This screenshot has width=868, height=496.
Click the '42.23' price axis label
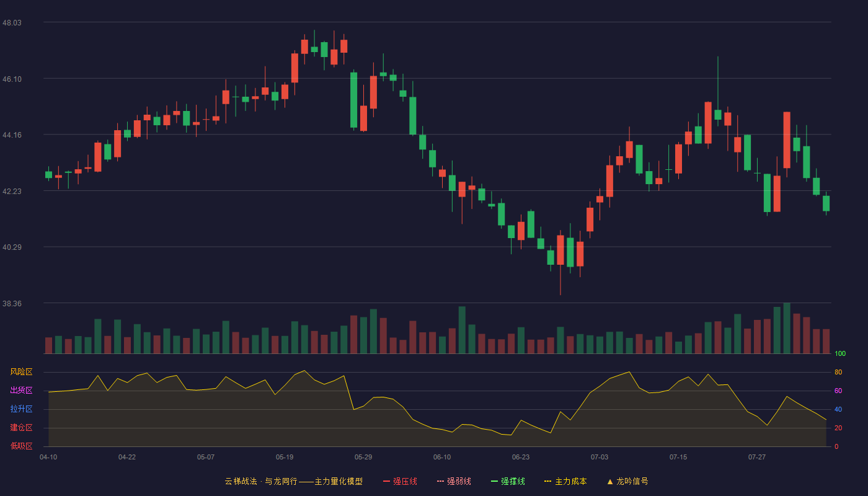(x=12, y=191)
